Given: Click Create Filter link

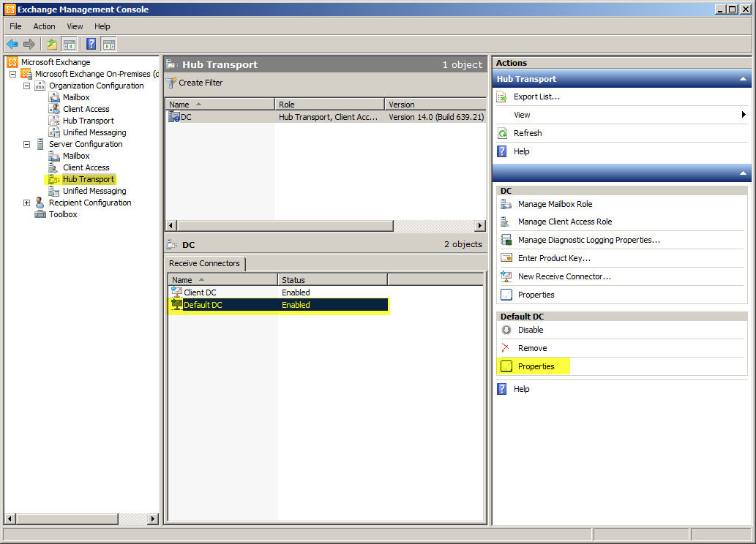Looking at the screenshot, I should pos(201,83).
